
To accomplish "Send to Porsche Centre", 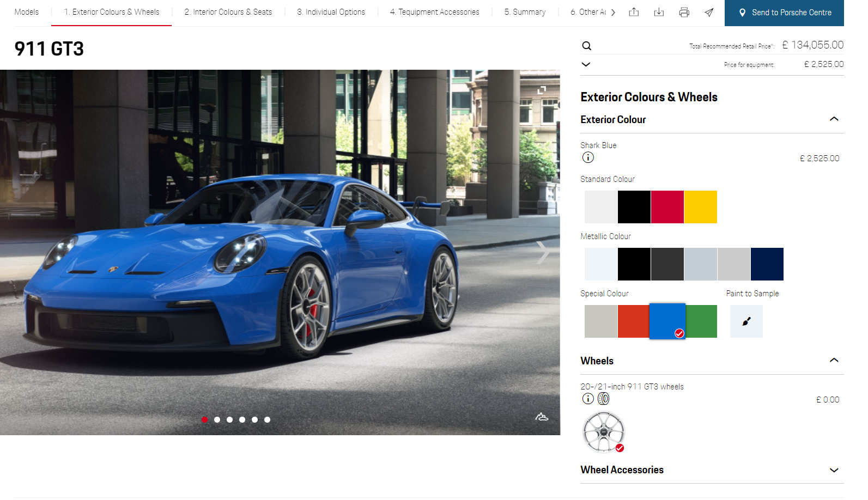I will (x=784, y=13).
